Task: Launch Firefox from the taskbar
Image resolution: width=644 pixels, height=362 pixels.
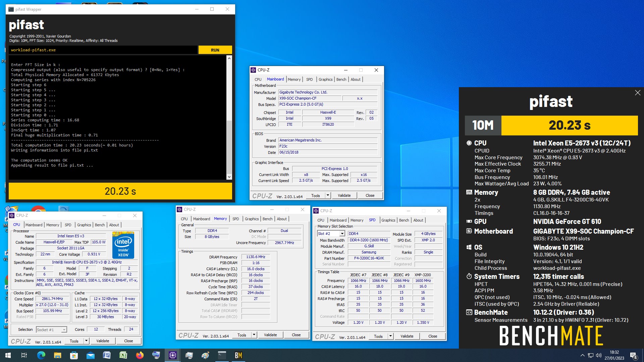Action: point(140,355)
